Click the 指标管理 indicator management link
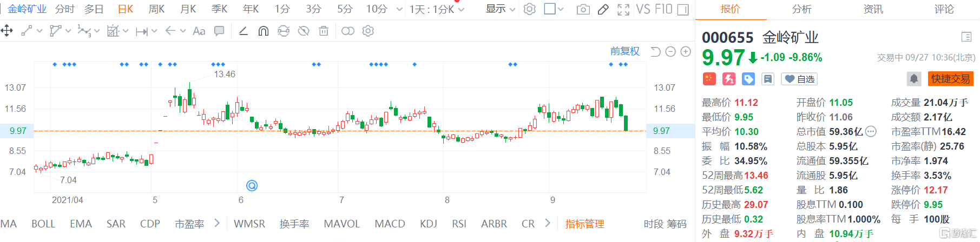The width and height of the screenshot is (980, 242). (585, 224)
